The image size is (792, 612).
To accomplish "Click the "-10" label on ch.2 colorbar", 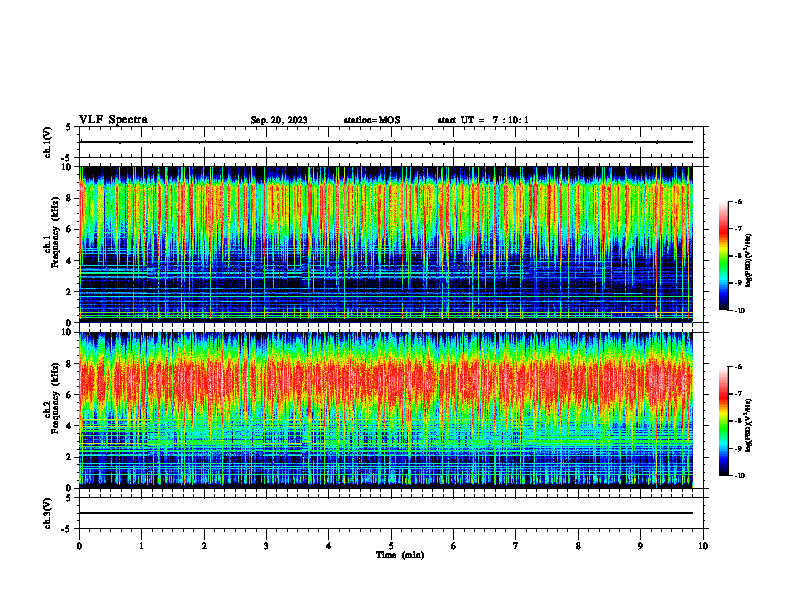I will 739,476.
